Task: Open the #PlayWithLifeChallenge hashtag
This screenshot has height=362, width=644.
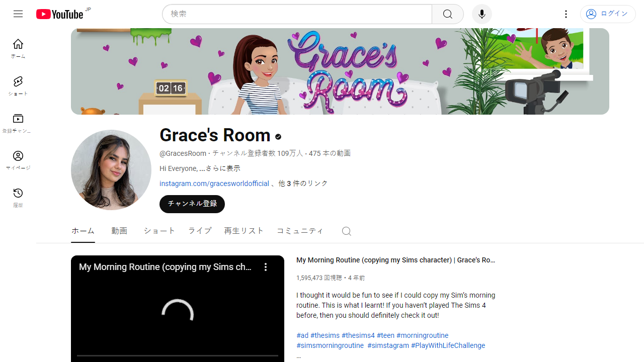Action: click(448, 345)
